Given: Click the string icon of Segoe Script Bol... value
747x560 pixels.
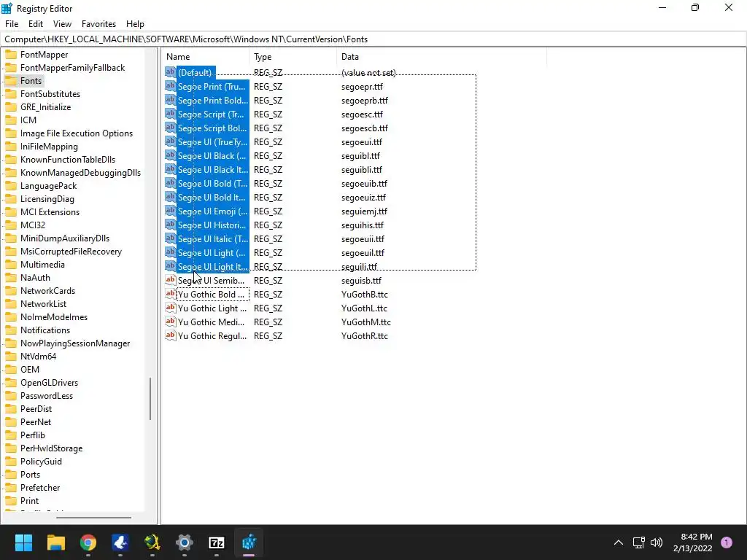Looking at the screenshot, I should point(170,128).
